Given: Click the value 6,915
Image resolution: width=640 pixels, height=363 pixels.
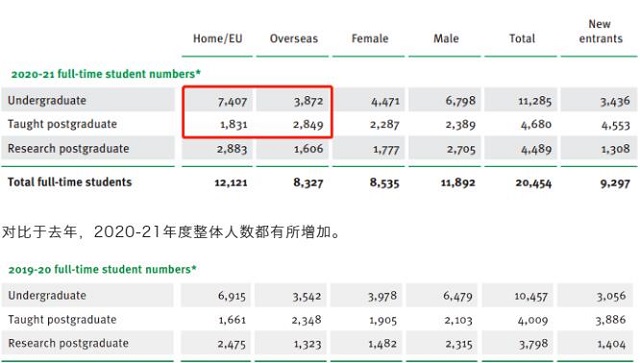Looking at the screenshot, I should 231,296.
